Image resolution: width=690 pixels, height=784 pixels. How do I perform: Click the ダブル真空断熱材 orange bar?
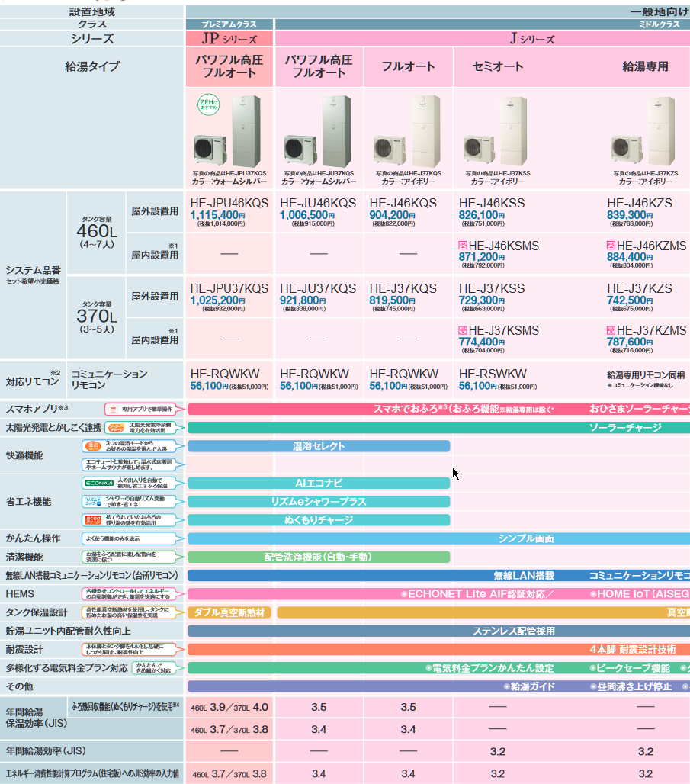click(x=229, y=612)
